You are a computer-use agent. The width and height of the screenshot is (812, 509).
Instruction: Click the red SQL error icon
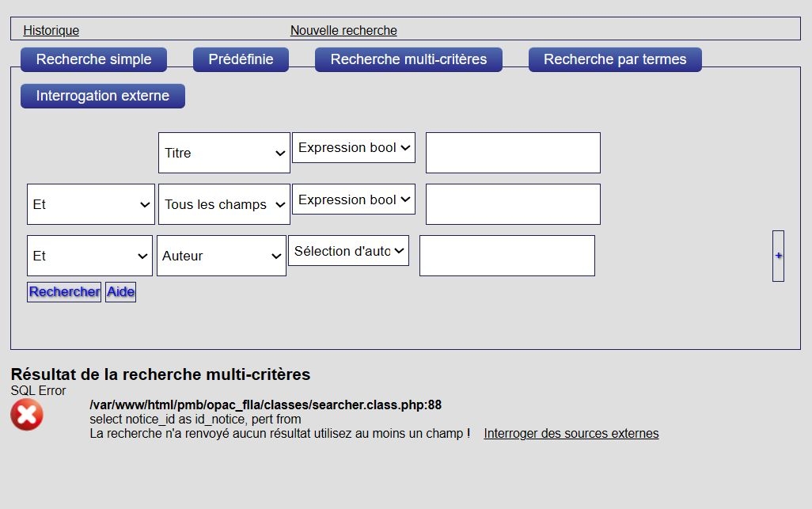[27, 415]
